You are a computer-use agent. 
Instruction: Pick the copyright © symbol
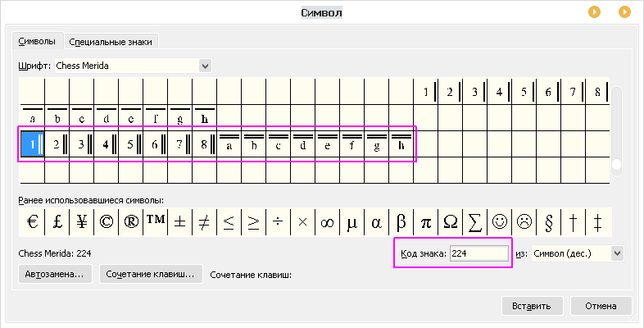pyautogui.click(x=107, y=221)
